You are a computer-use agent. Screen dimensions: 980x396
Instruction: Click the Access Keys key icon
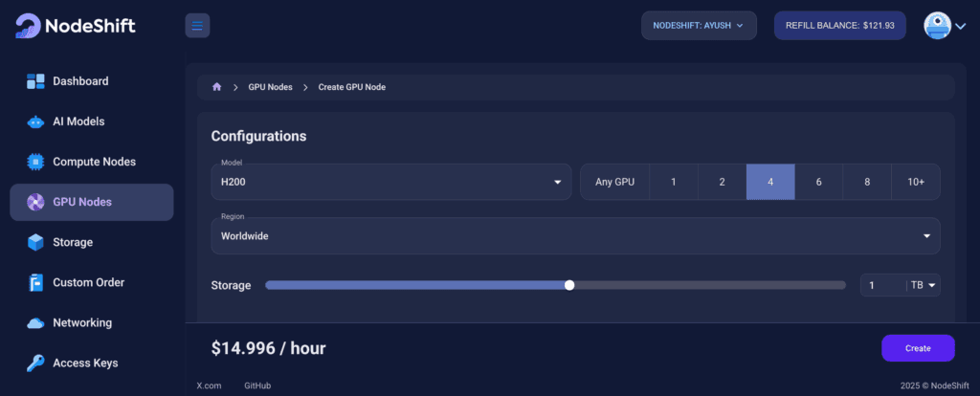35,363
